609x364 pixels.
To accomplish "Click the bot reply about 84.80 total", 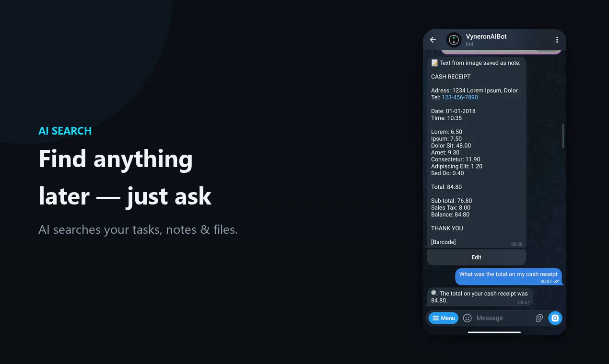I will pyautogui.click(x=480, y=297).
